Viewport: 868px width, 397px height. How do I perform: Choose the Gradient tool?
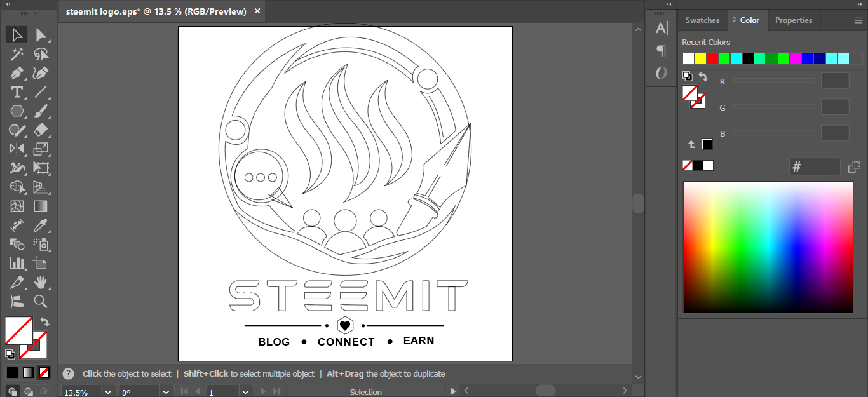(x=41, y=206)
